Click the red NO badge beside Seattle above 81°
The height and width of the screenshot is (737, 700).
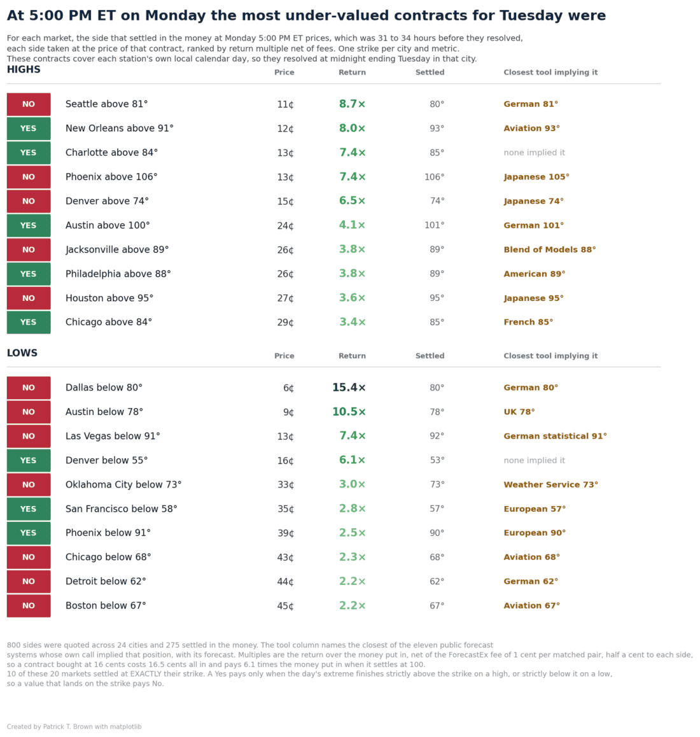[x=29, y=104]
